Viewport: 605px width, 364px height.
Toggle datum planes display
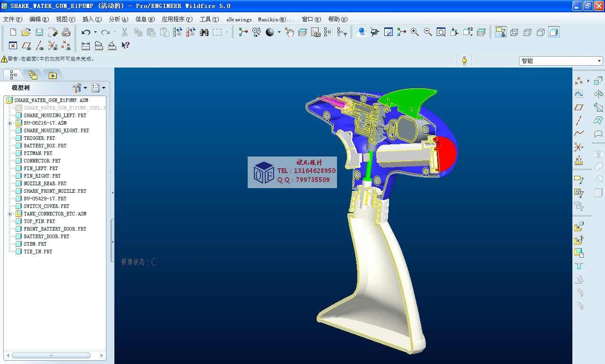click(x=26, y=45)
